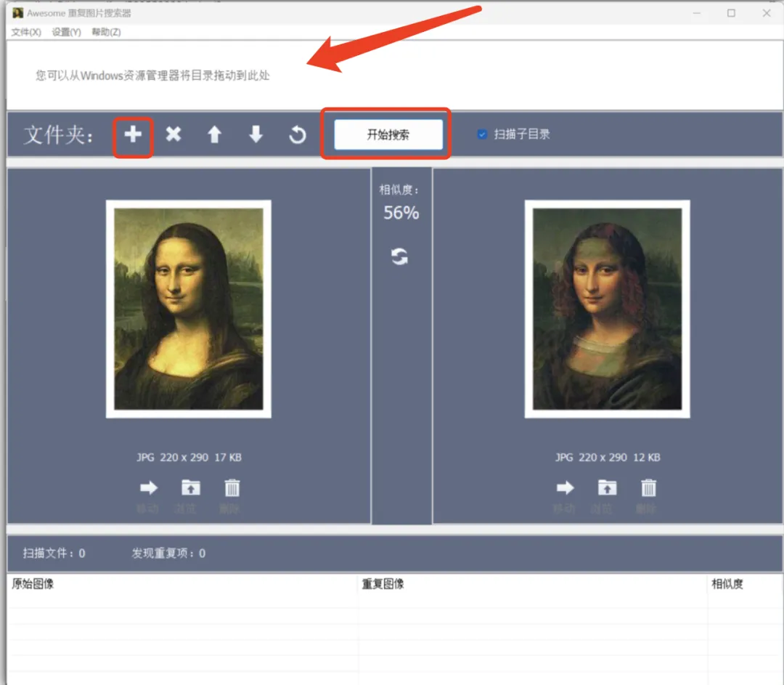Screen dimensions: 784x685
Task: Minimize the Awesome window
Action: (696, 13)
